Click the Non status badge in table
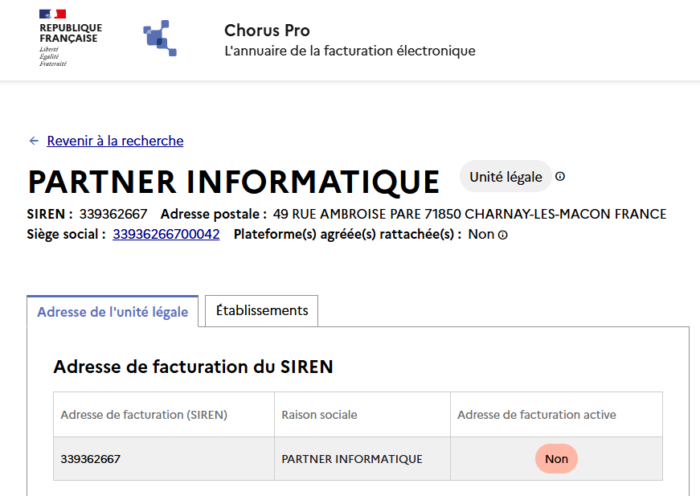Image resolution: width=700 pixels, height=496 pixels. point(556,459)
